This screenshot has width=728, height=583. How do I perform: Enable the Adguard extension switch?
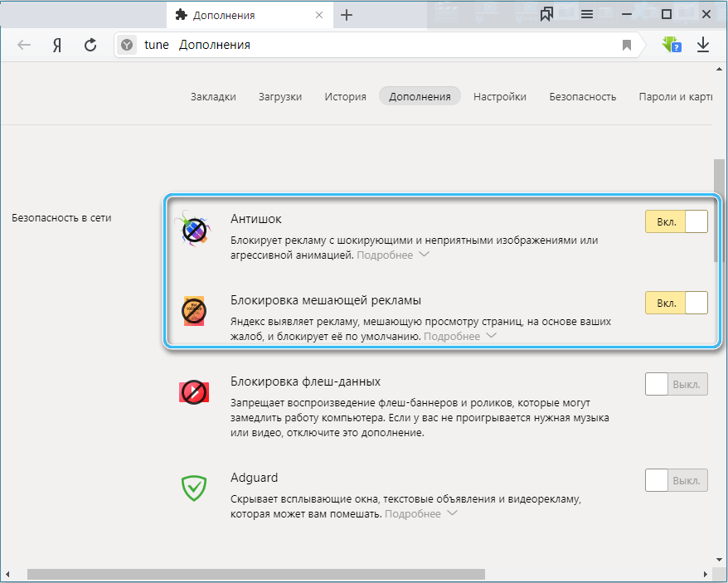[x=676, y=480]
